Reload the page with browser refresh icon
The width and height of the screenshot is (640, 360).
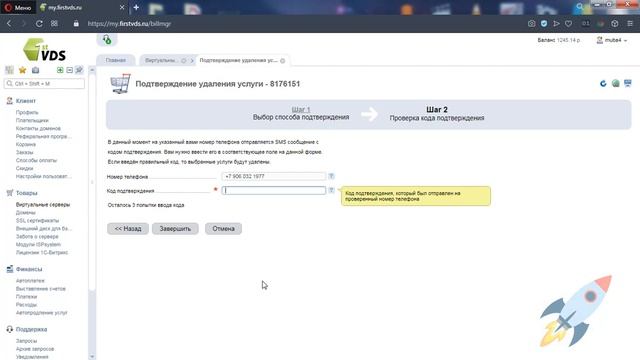tap(39, 24)
